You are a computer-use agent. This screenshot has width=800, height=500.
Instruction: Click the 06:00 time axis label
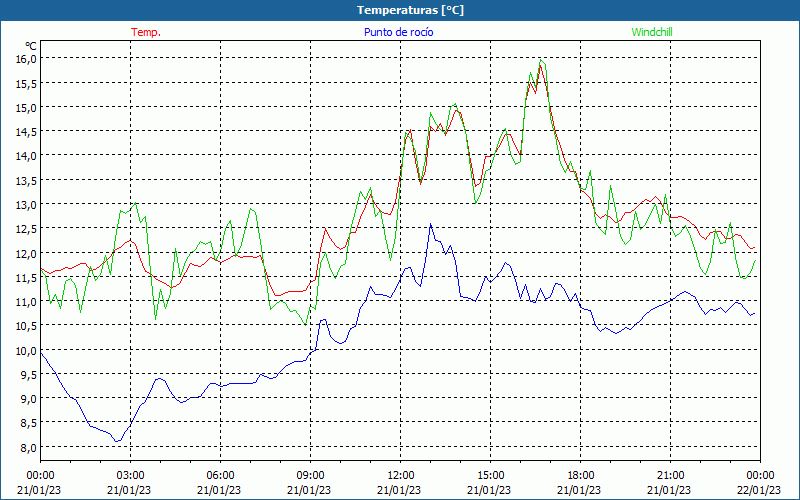coord(220,476)
